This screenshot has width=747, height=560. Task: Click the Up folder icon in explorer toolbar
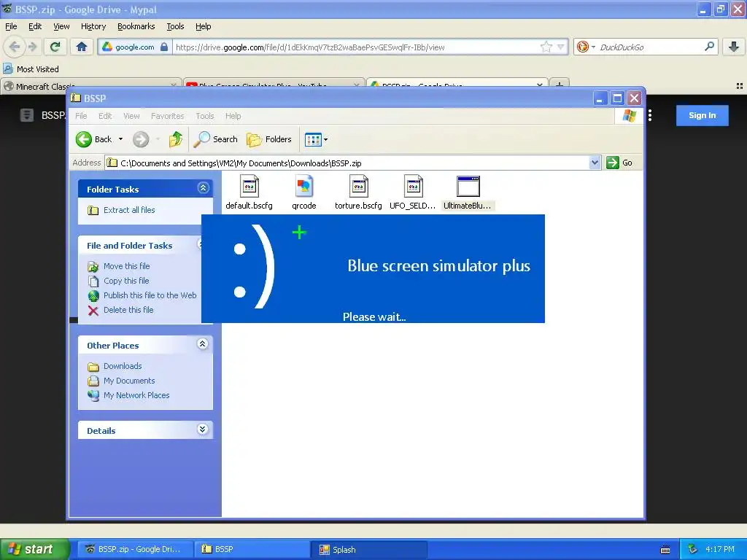click(176, 139)
